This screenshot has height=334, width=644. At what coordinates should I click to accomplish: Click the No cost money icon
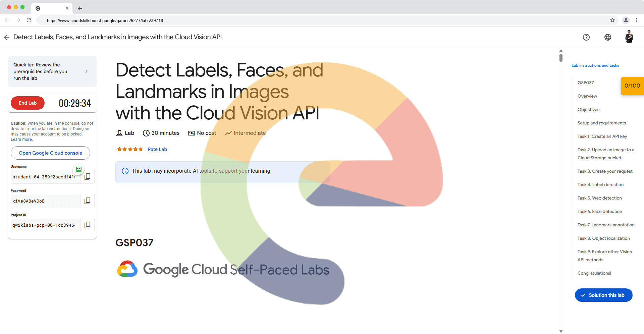tap(192, 133)
